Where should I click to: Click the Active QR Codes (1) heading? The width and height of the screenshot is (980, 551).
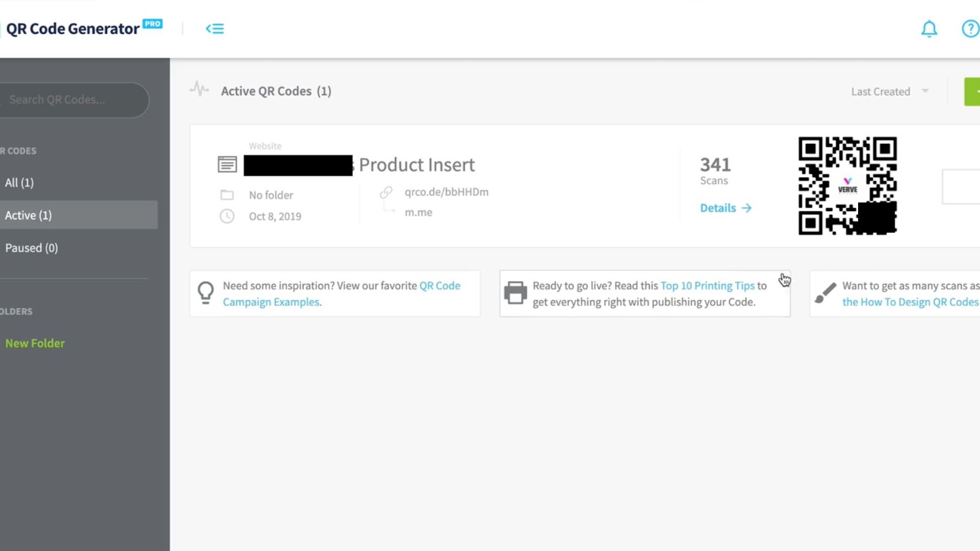[x=276, y=91]
